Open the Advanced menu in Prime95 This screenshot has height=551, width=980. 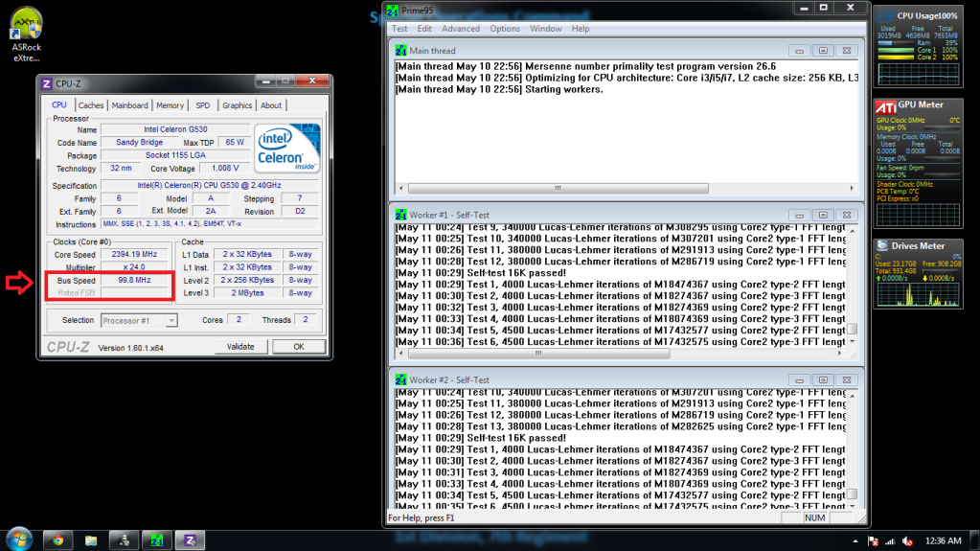461,29
